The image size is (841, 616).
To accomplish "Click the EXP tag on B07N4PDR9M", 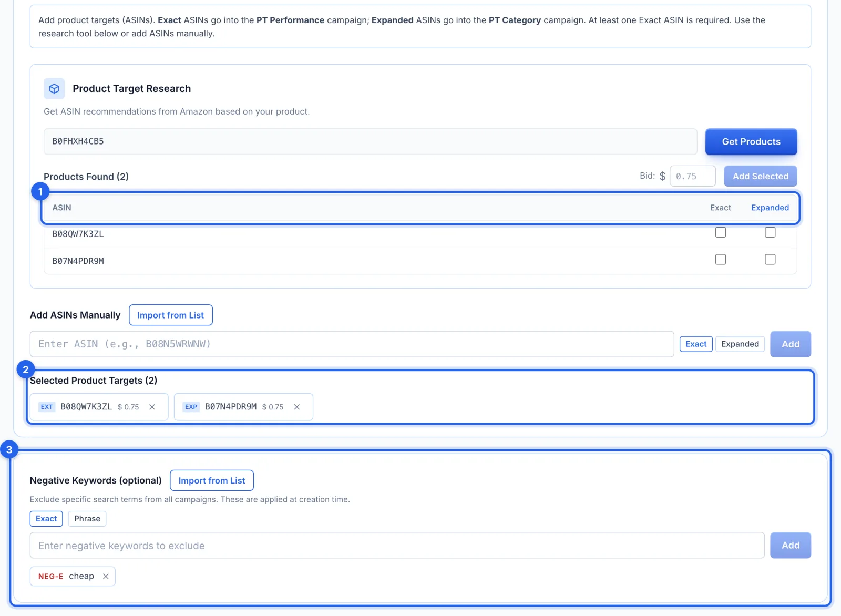I will pos(191,407).
